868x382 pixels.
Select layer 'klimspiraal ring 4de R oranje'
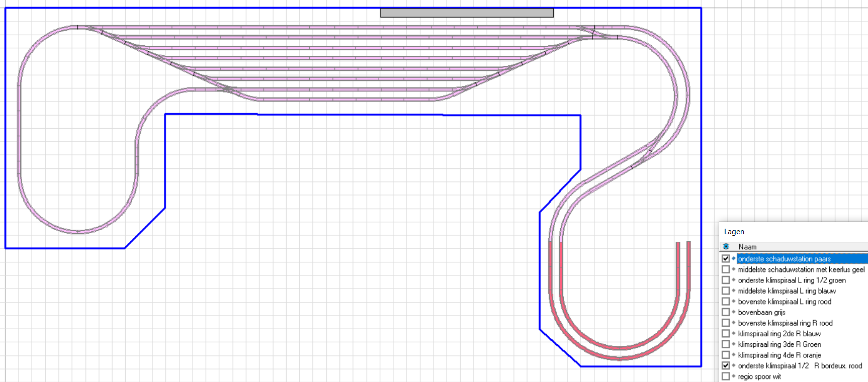[779, 355]
